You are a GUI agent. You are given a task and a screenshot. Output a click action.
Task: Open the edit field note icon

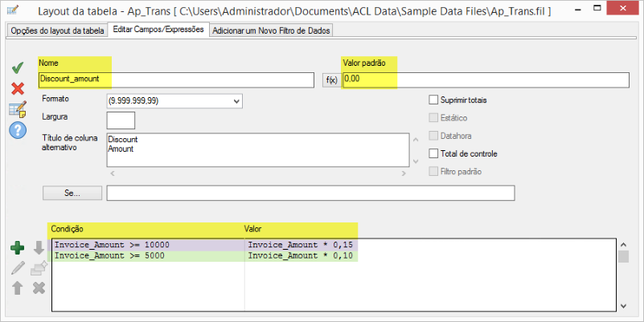(18, 109)
